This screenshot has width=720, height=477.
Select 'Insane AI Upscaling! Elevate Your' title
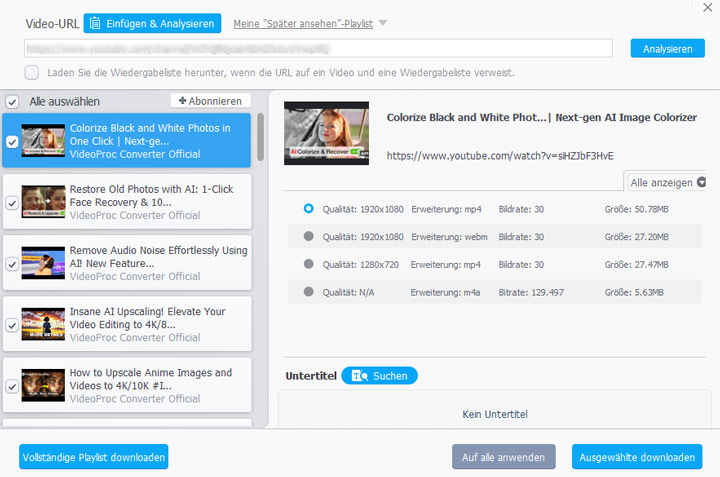click(147, 311)
